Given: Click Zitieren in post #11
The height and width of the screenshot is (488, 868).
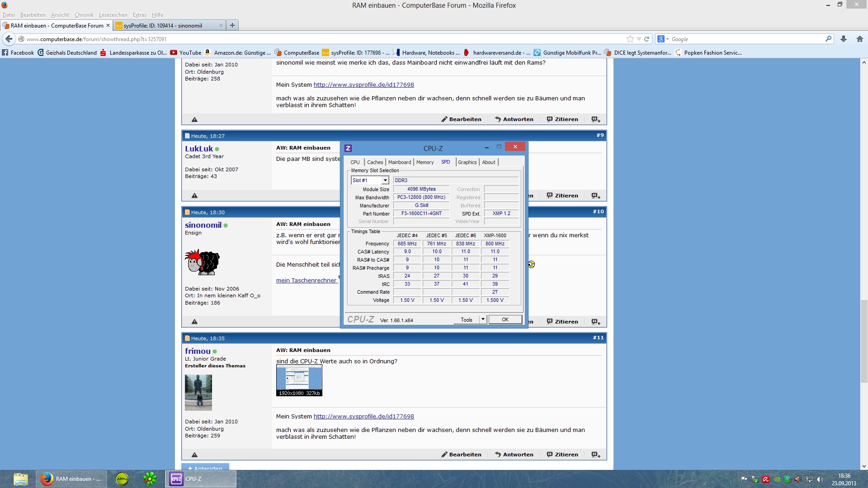Looking at the screenshot, I should pyautogui.click(x=562, y=455).
